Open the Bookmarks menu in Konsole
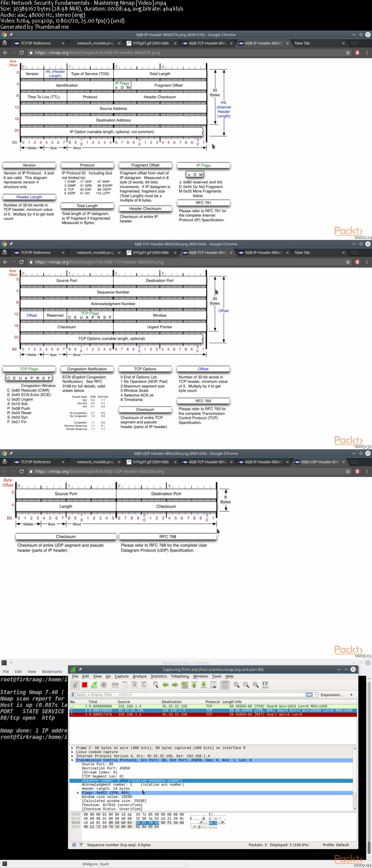372x868 pixels. point(52,672)
